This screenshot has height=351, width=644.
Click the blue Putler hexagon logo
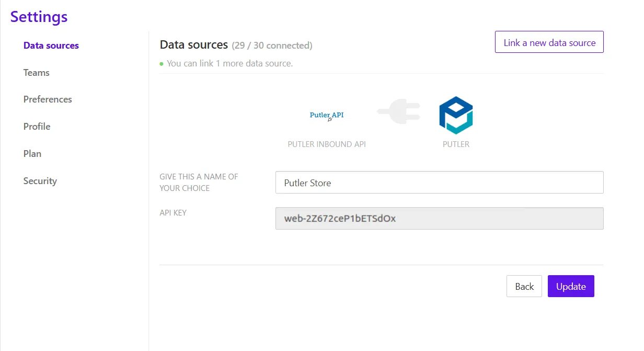pos(456,115)
